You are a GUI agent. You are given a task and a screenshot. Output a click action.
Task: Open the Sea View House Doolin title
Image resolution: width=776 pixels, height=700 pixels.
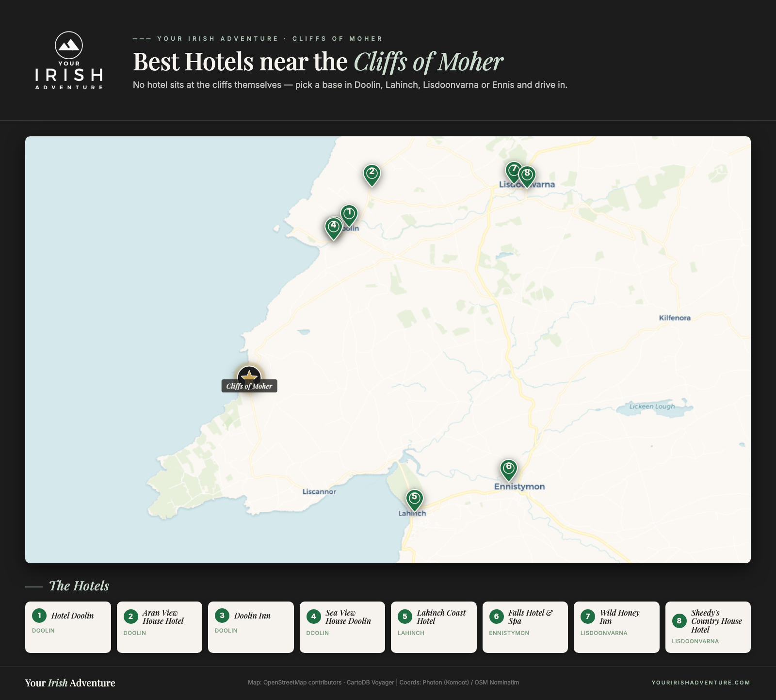click(x=348, y=617)
